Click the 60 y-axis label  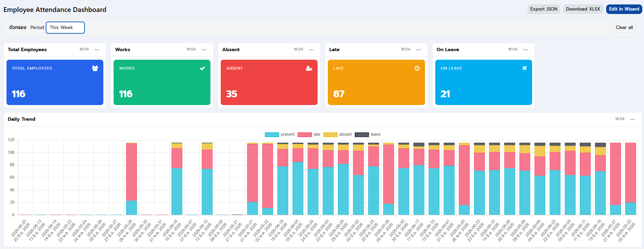12,177
